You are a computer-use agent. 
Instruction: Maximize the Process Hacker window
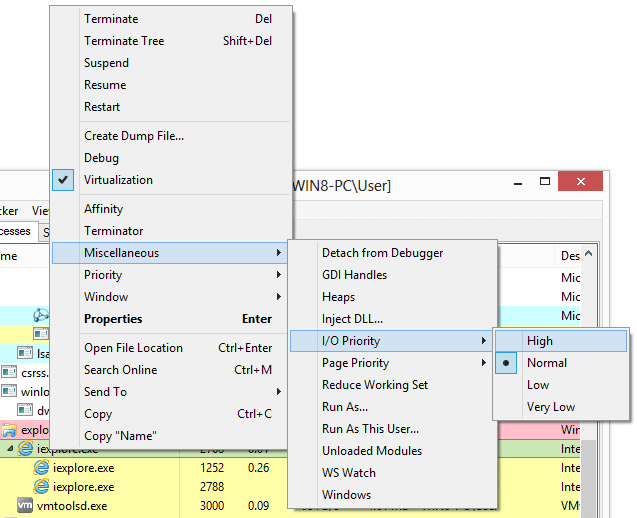click(545, 182)
